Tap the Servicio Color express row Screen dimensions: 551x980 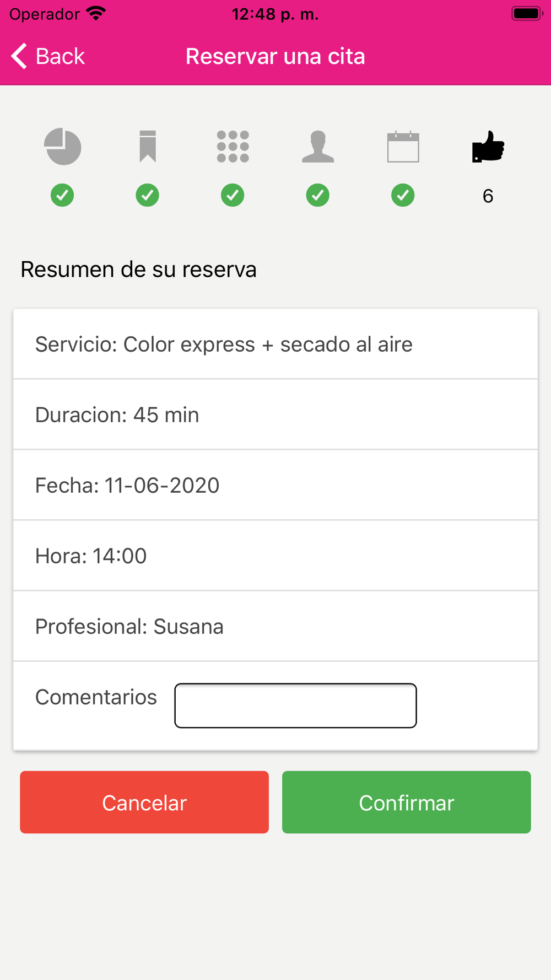point(275,344)
